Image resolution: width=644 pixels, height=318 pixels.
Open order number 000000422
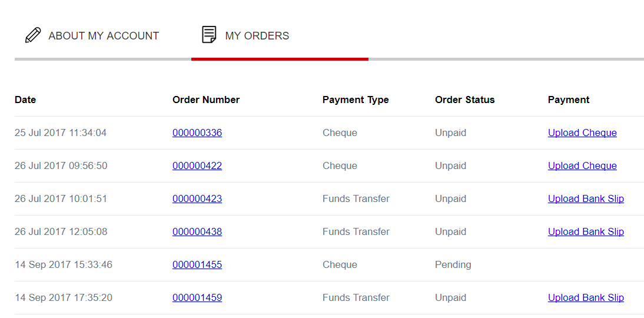coord(197,165)
